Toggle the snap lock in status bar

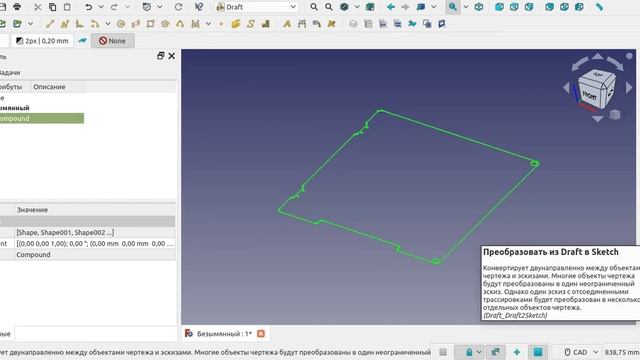coord(469,352)
